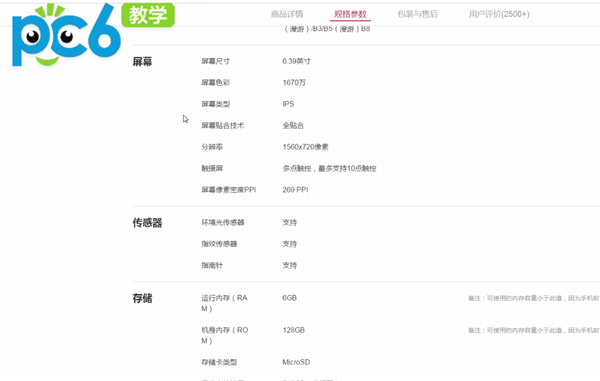
Task: Select the 屏幕像素密度PPI label
Action: [x=229, y=190]
